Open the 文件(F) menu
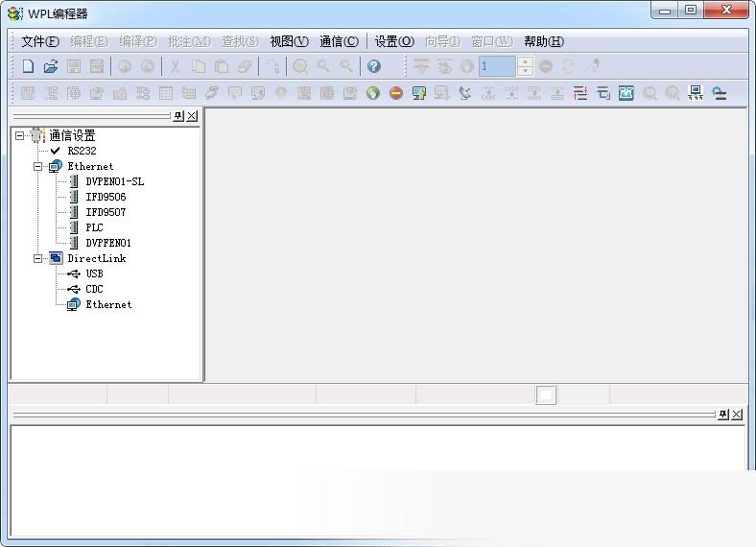This screenshot has width=756, height=547. point(40,41)
